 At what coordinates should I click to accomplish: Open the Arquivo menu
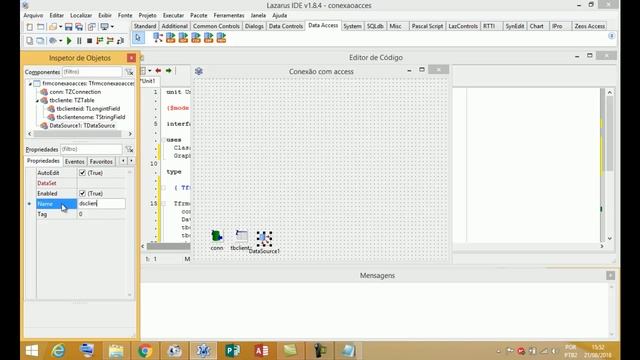tap(33, 16)
